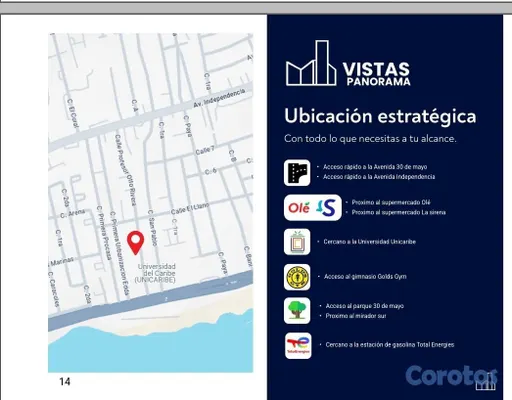Click 'Con todo lo que necesitas a tu alcance'
Screen dimensions: 512x400
[370, 138]
